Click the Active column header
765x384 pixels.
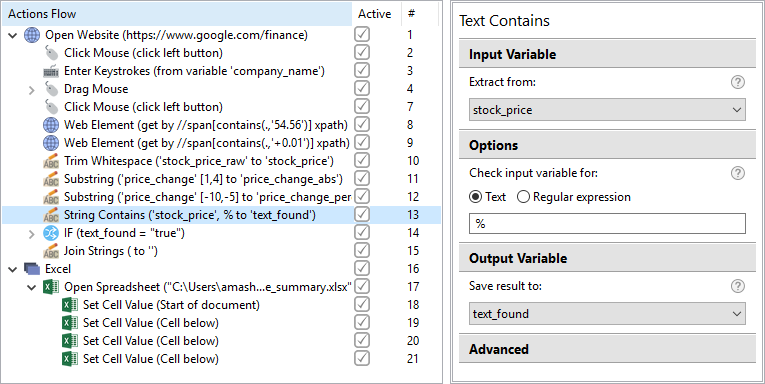coord(375,14)
